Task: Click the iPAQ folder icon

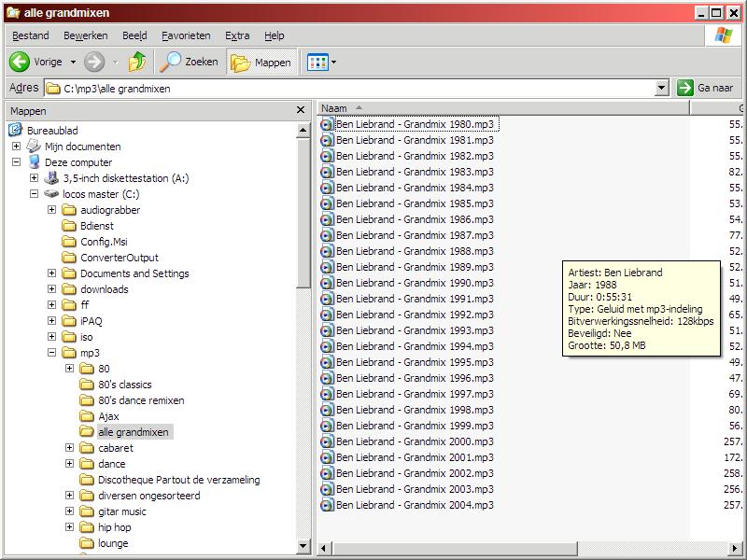Action: click(x=69, y=321)
